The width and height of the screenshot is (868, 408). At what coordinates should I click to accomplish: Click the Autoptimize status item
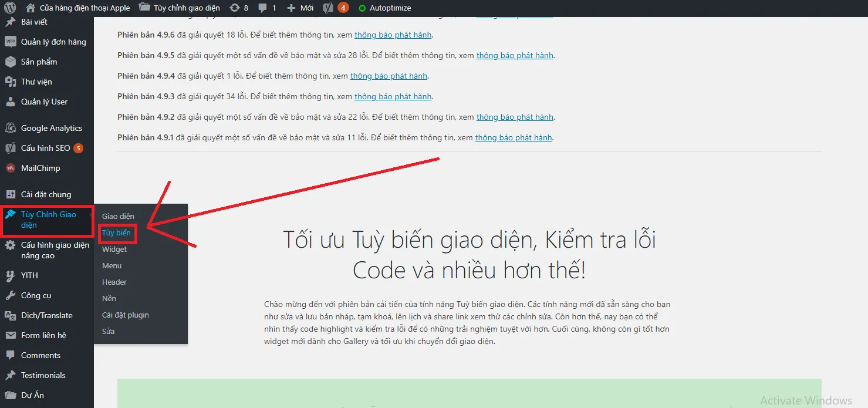[384, 8]
